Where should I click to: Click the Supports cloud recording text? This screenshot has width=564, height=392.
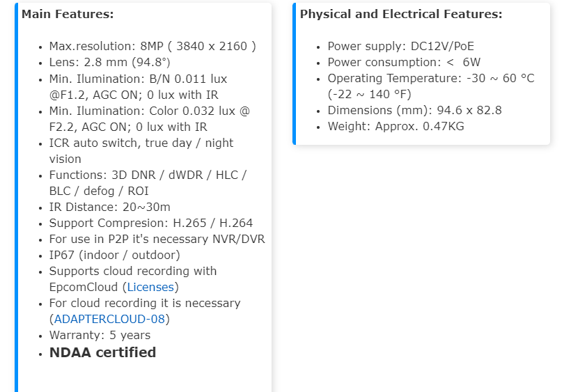[132, 271]
